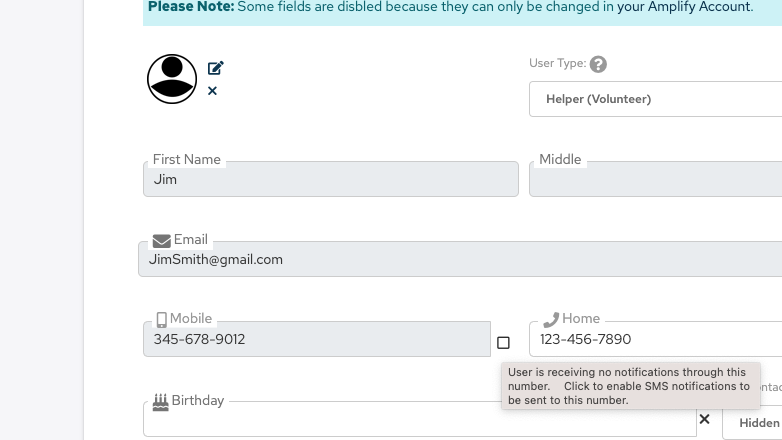Screen dimensions: 782x440
Task: Click the edit profile photo pencil icon
Action: click(215, 68)
